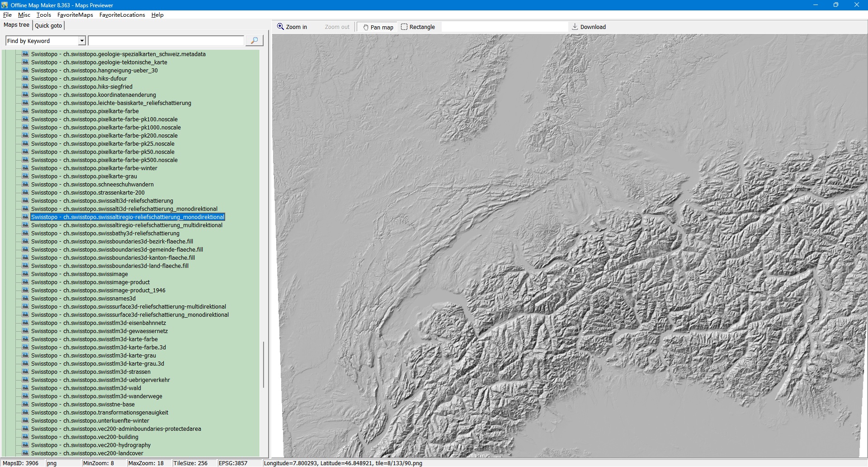
Task: Click the Zoom out button
Action: (x=337, y=27)
